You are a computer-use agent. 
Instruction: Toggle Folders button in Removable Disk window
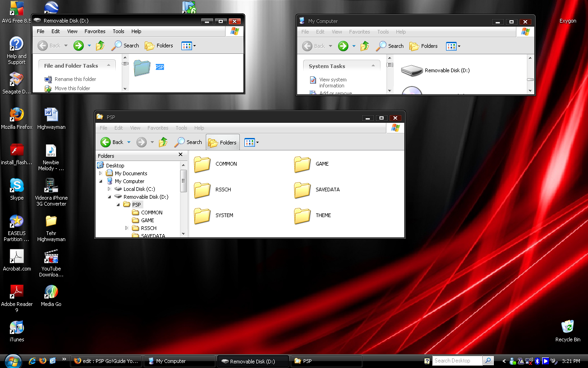coord(159,46)
